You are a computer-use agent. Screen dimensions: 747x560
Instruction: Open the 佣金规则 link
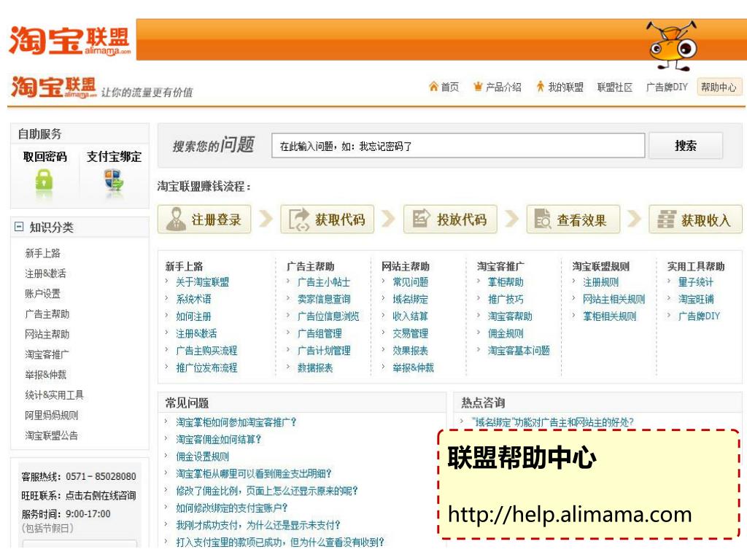pos(506,333)
